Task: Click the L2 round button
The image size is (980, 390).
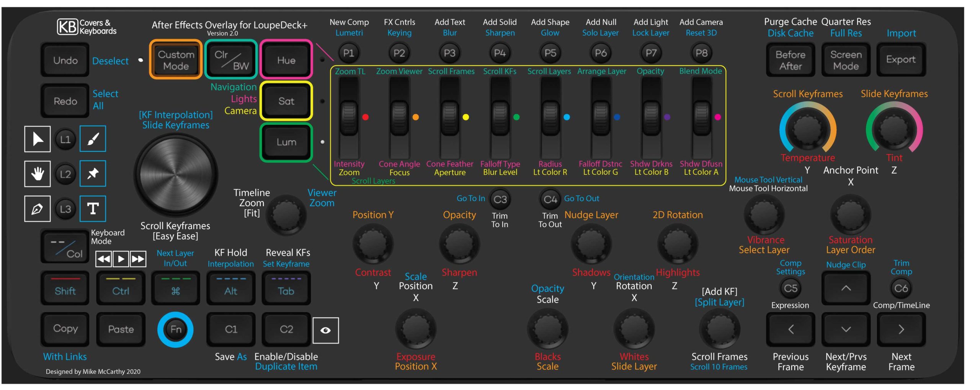Action: (65, 174)
